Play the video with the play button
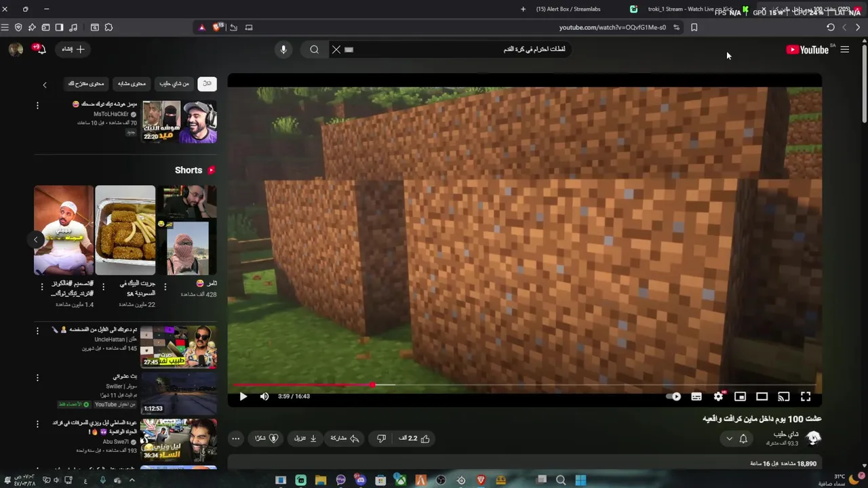The height and width of the screenshot is (488, 868). (x=243, y=396)
